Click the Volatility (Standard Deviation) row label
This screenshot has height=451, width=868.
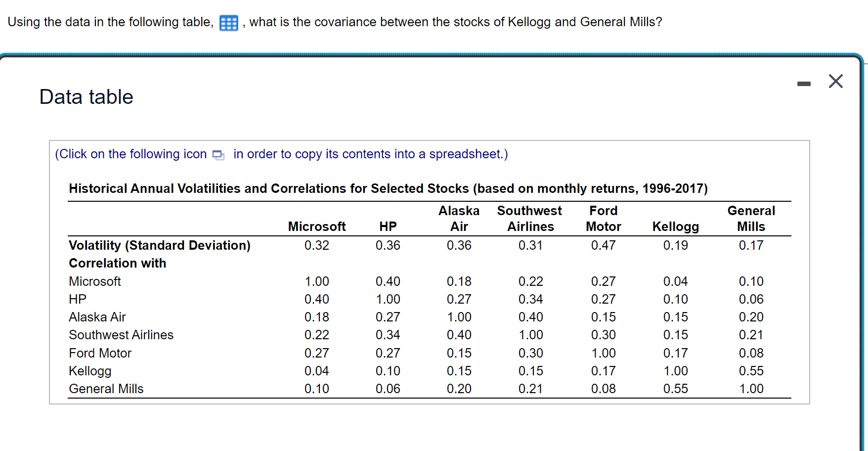[159, 245]
